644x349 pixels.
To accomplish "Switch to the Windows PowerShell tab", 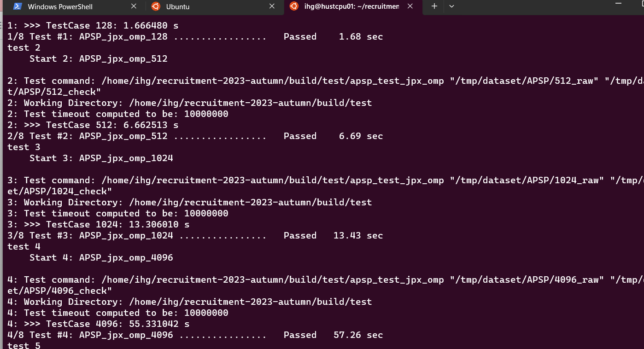I will coord(60,7).
